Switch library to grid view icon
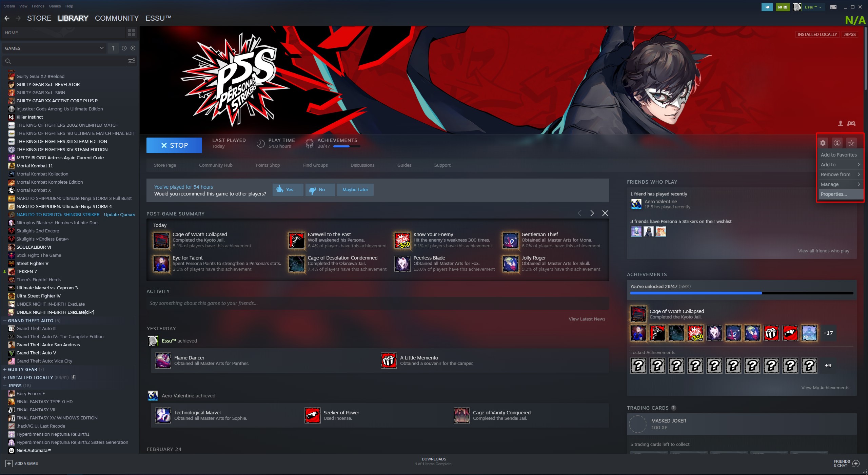This screenshot has width=868, height=475. pyautogui.click(x=131, y=33)
